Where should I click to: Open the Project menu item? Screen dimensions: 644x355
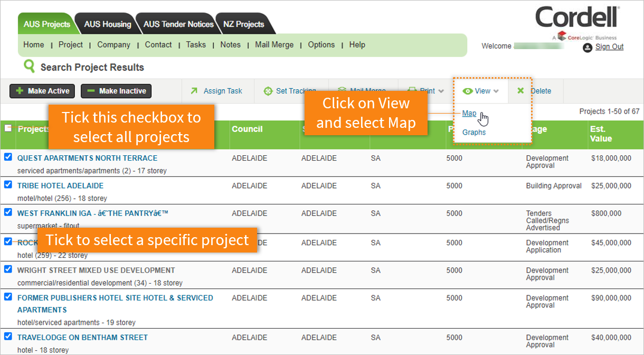click(x=71, y=45)
